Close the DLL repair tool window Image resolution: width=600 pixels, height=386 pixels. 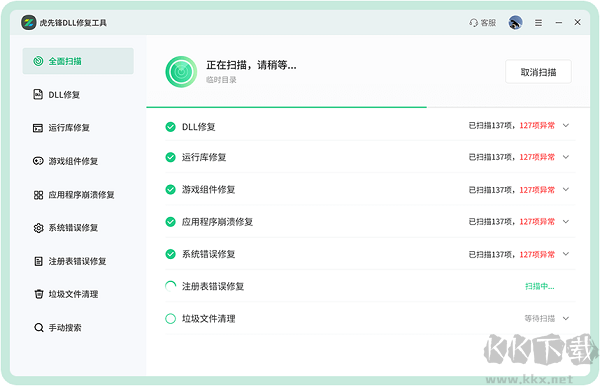coord(577,23)
